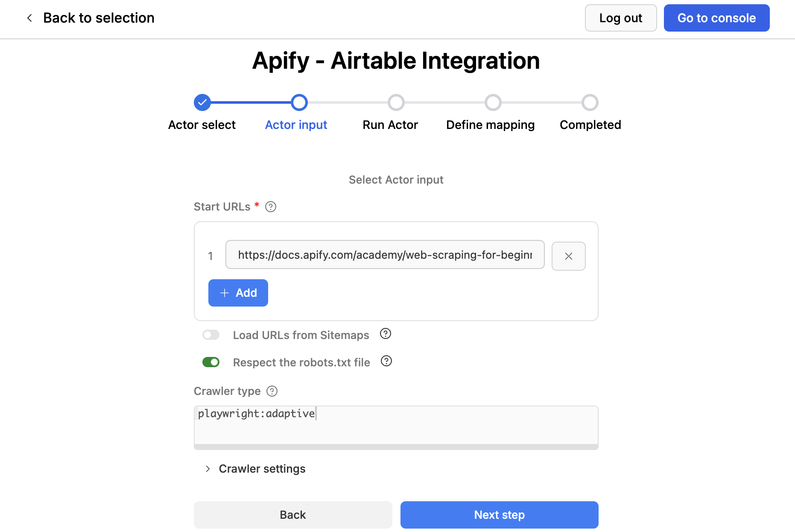Click the back chevron before Back to selection

29,18
